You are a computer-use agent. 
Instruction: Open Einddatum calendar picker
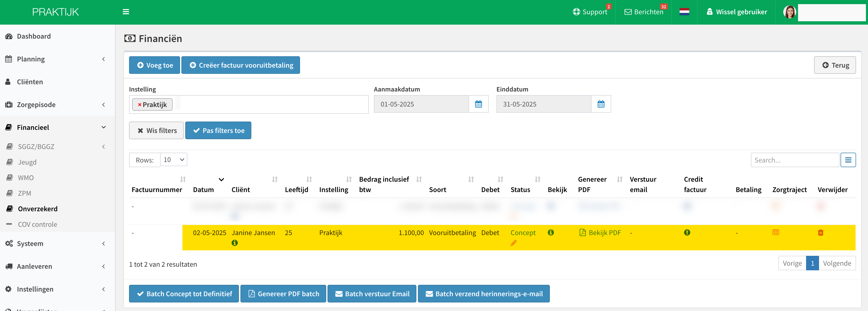(601, 104)
